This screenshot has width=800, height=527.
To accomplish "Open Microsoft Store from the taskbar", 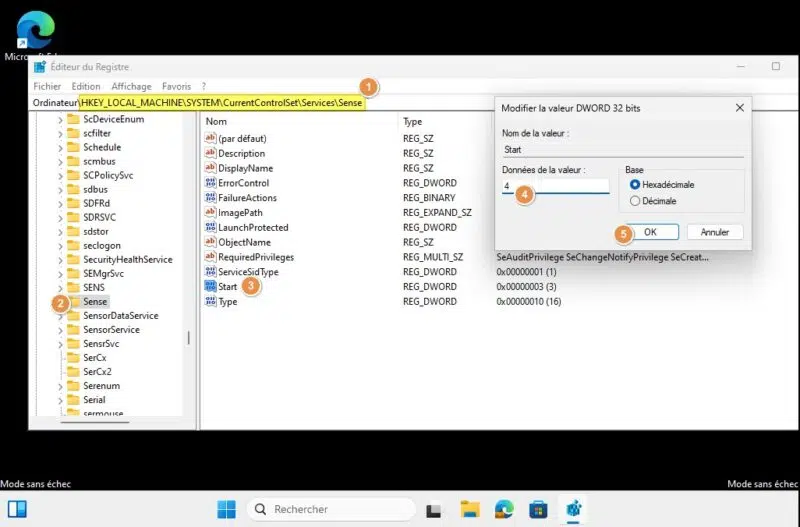I will coord(538,509).
